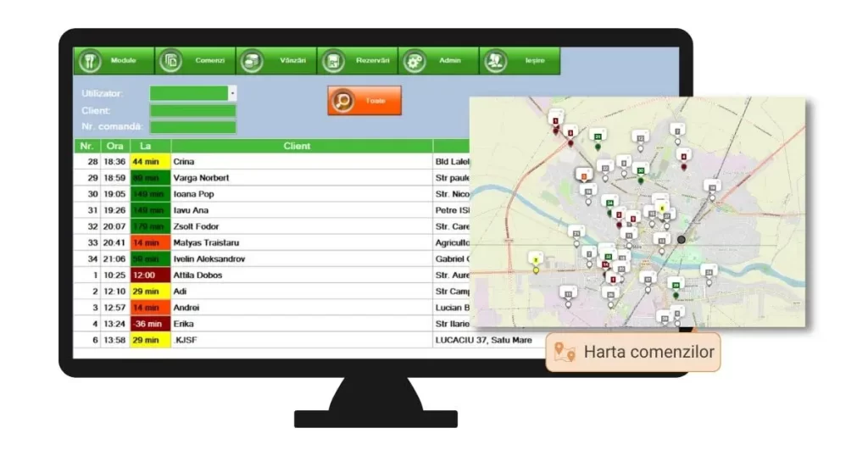Screen dimensions: 868x456
Task: Focus the Client input field
Action: pyautogui.click(x=193, y=111)
